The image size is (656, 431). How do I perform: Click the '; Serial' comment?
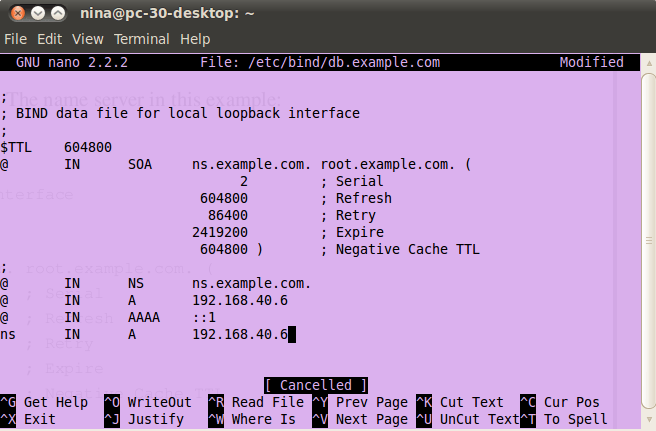[x=352, y=182]
